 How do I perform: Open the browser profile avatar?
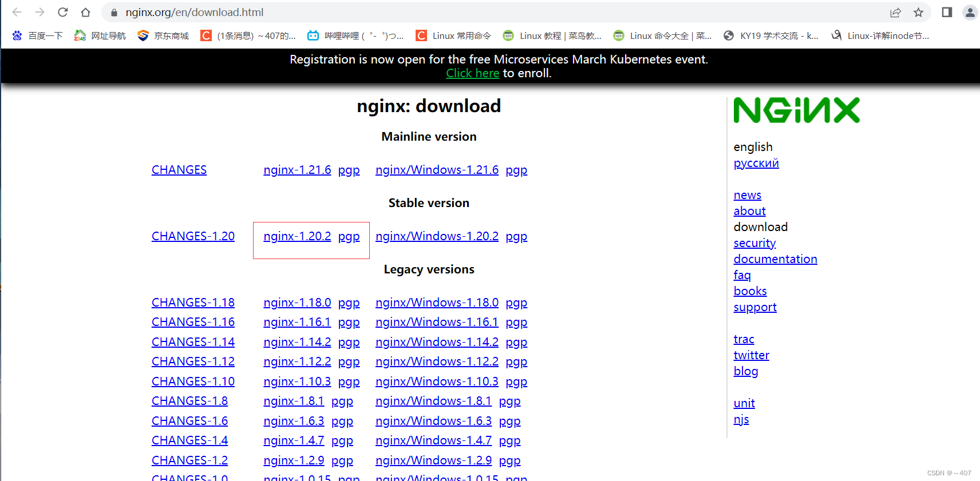[x=970, y=12]
